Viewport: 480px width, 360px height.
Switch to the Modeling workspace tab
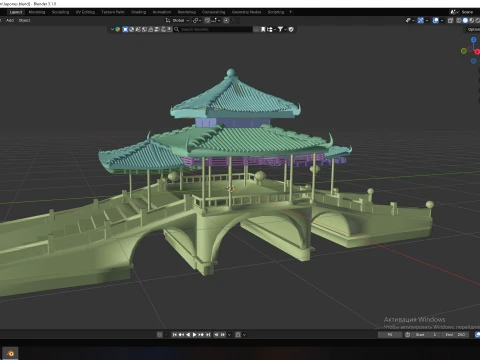pyautogui.click(x=37, y=12)
